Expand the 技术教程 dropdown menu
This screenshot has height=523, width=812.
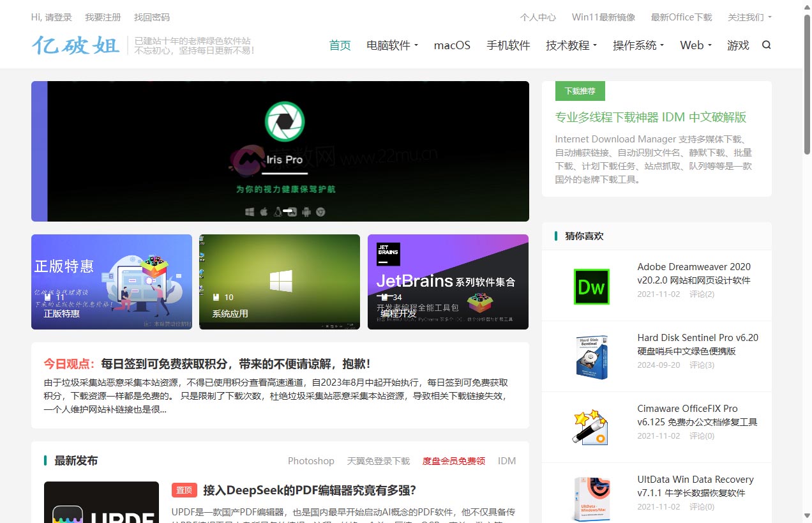pos(571,45)
